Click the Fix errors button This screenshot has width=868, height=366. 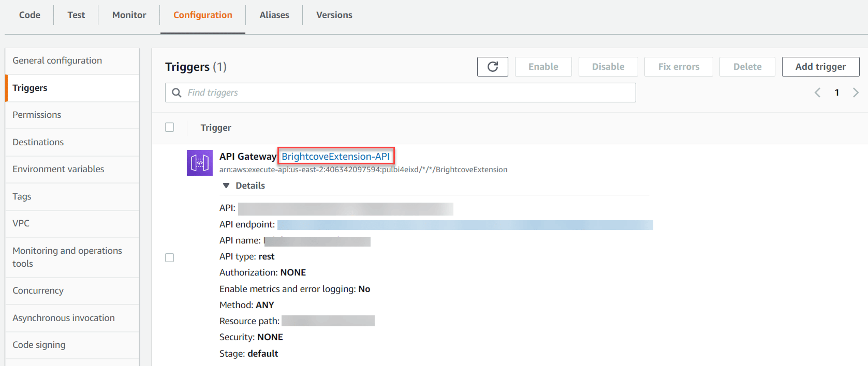pyautogui.click(x=679, y=67)
